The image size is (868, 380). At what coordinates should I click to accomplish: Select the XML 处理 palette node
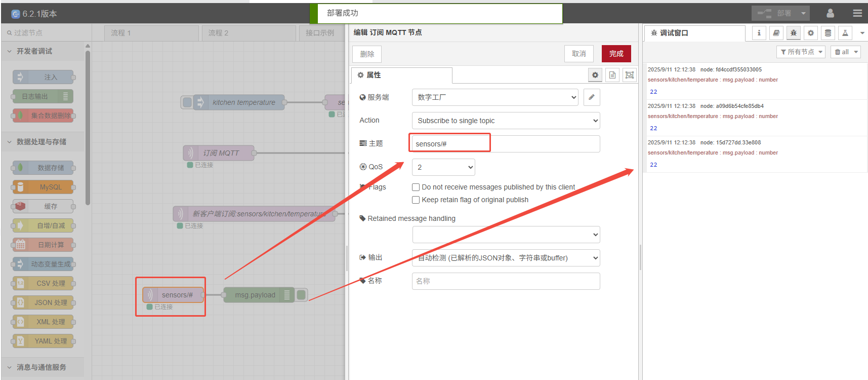[43, 322]
